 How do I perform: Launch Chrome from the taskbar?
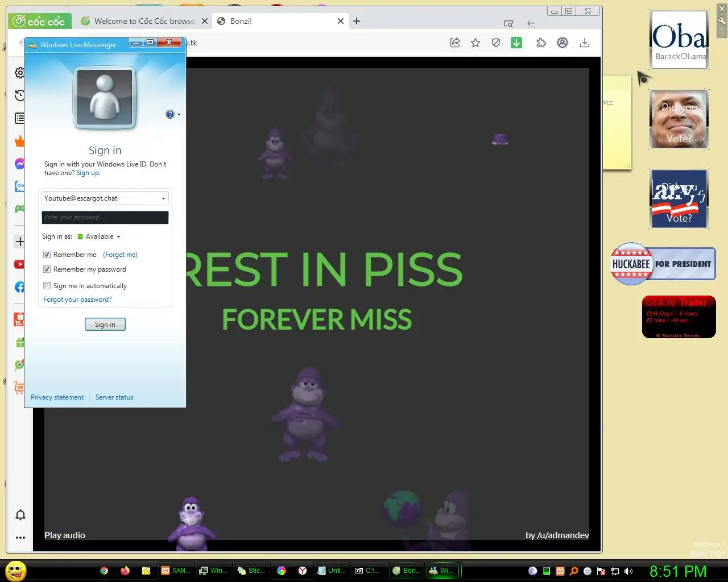(x=104, y=571)
